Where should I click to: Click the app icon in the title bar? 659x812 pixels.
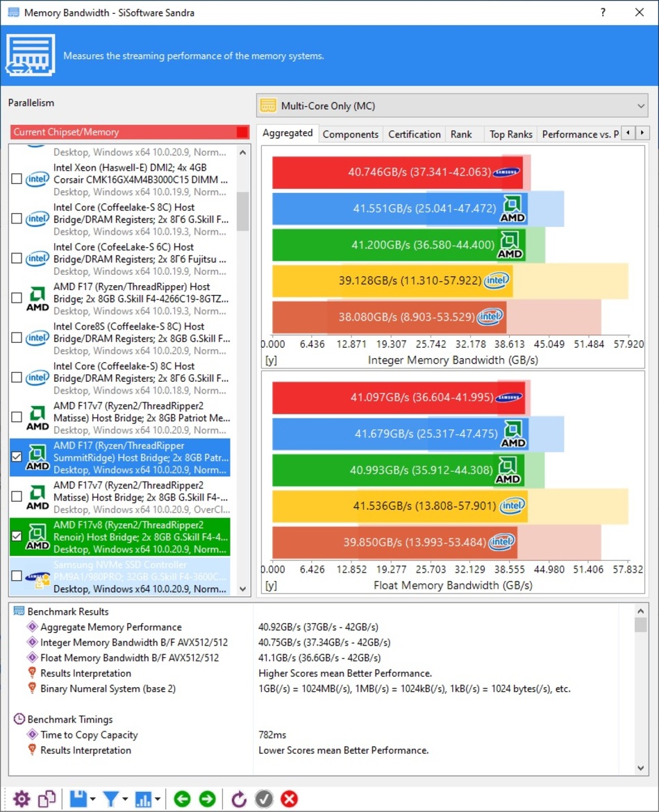(13, 12)
